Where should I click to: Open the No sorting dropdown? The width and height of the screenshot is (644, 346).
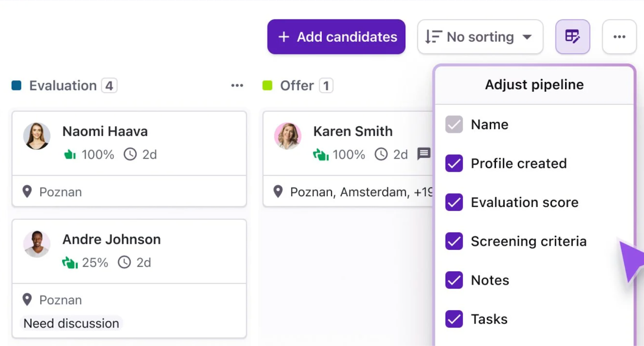(x=480, y=37)
